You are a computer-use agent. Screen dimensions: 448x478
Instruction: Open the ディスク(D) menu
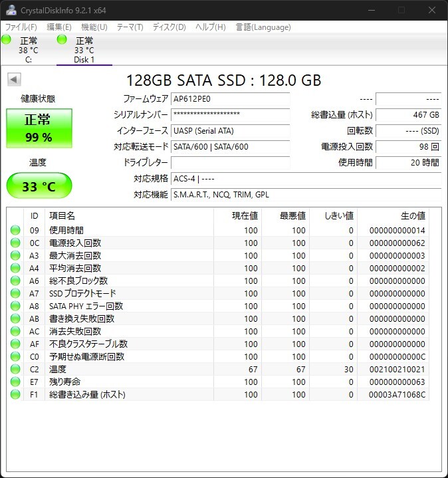(x=169, y=27)
